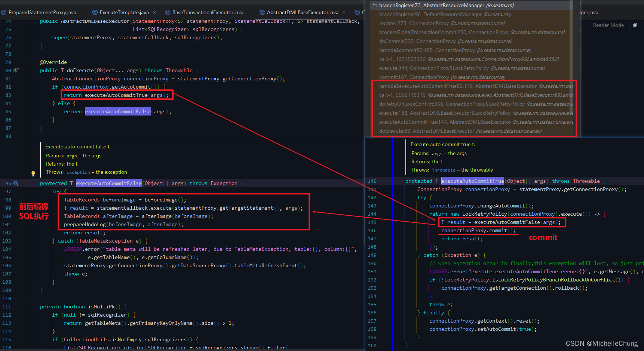The width and height of the screenshot is (644, 351).
Task: Click the class icon on the BaseTransactionalExecutor.java tab
Action: tap(168, 12)
